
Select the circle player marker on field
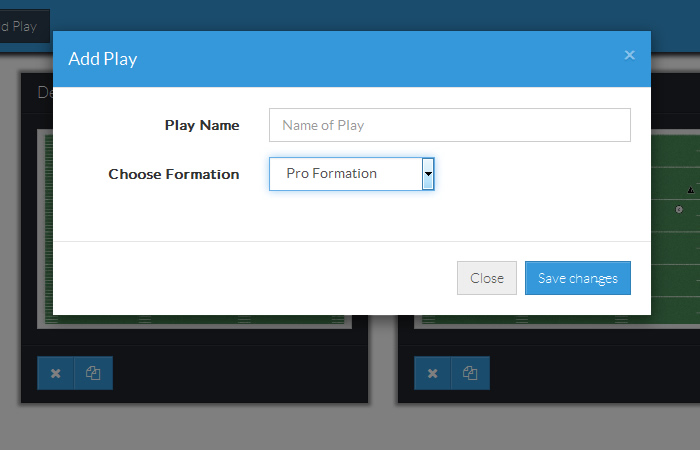point(679,209)
